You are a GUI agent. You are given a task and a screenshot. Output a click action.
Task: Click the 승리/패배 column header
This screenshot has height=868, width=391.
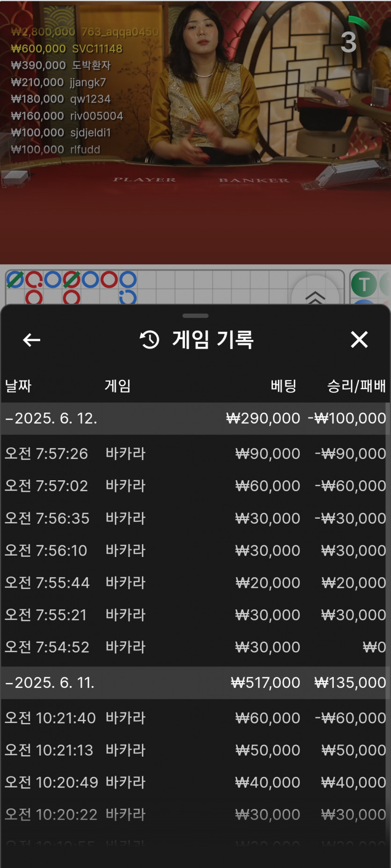[x=356, y=386]
